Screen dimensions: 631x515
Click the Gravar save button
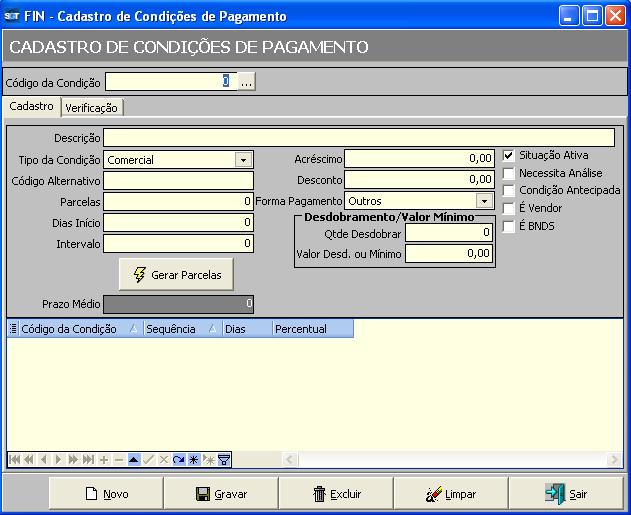click(x=221, y=494)
